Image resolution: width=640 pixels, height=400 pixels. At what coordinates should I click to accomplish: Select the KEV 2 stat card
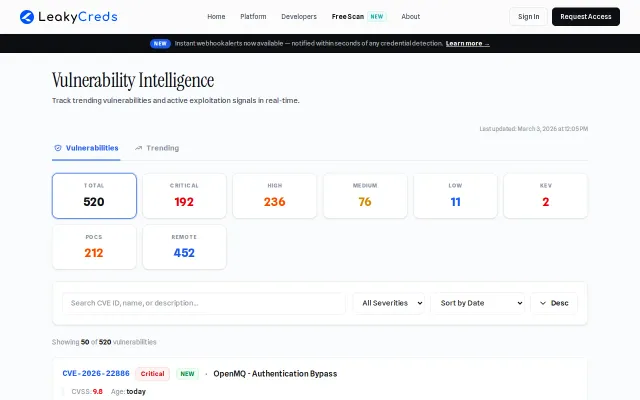(546, 196)
